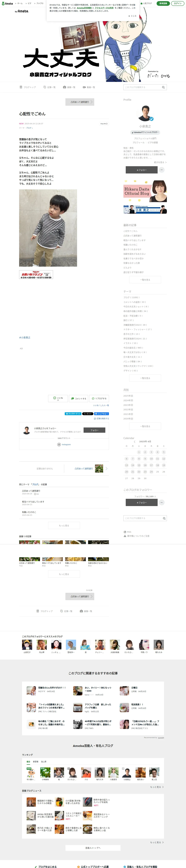Click the Facebook シェアする button

click(x=101, y=413)
